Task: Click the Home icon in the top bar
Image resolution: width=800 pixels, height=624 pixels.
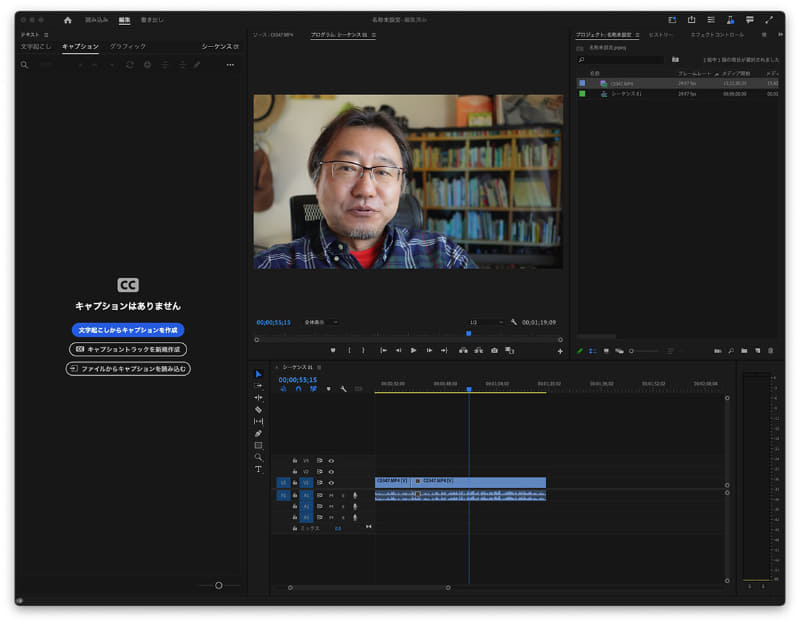Action: [x=68, y=20]
